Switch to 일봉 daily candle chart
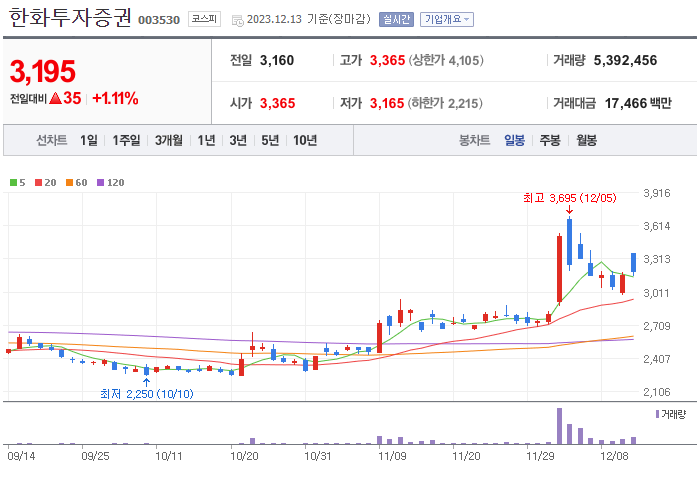 click(x=514, y=140)
